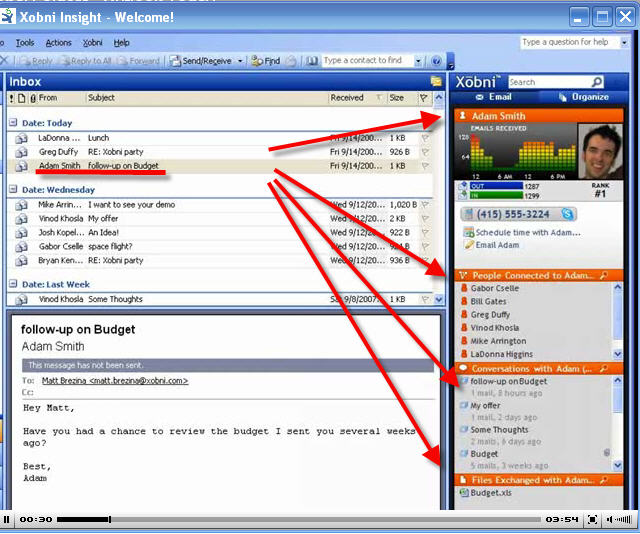The image size is (640, 534).
Task: Sort by the attachment paperclip column
Action: click(33, 98)
